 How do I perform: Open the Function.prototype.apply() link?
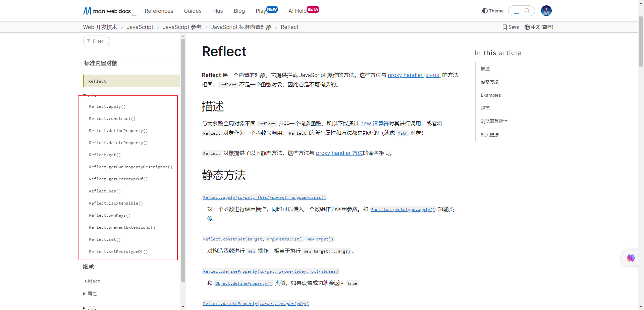tap(402, 210)
